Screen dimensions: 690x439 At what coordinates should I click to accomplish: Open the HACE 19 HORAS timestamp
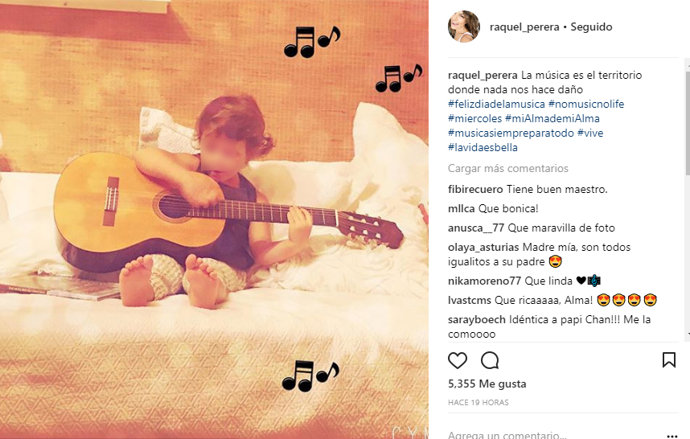[478, 402]
